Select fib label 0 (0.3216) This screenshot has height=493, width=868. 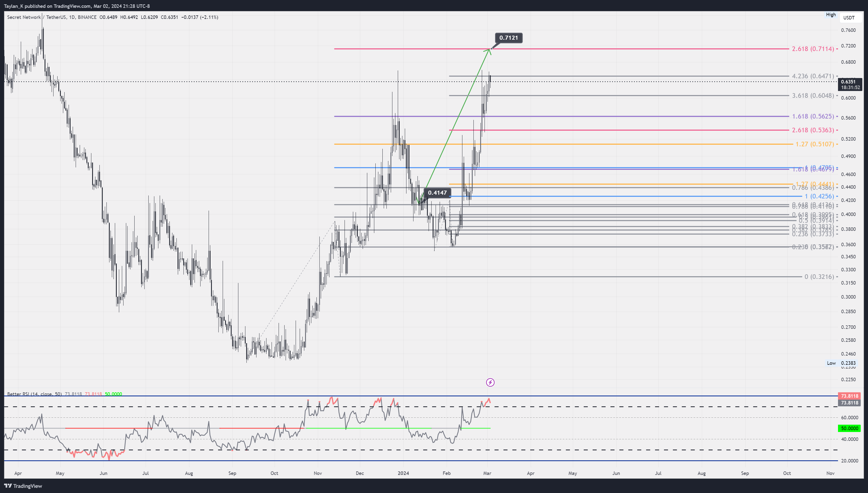click(x=819, y=277)
